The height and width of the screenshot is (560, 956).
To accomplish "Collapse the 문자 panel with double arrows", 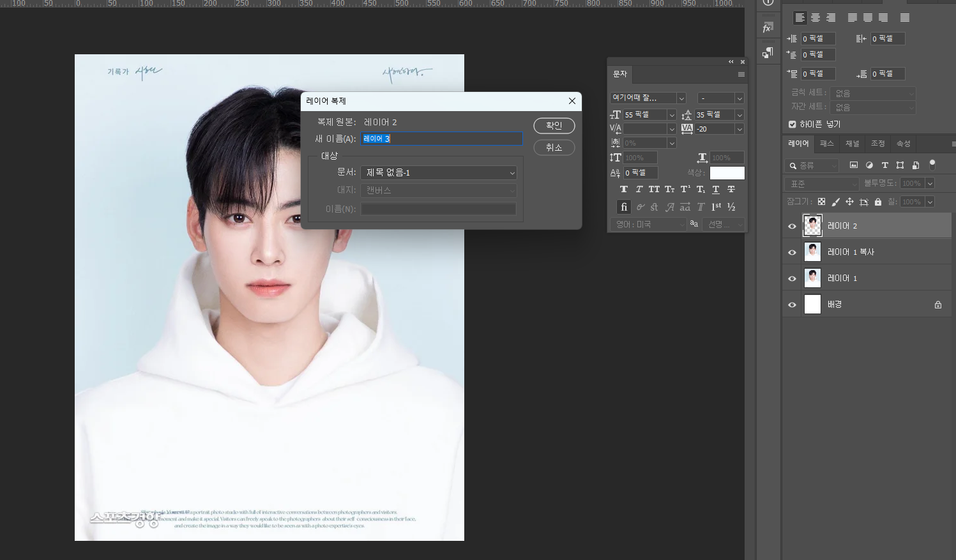I will pos(731,62).
